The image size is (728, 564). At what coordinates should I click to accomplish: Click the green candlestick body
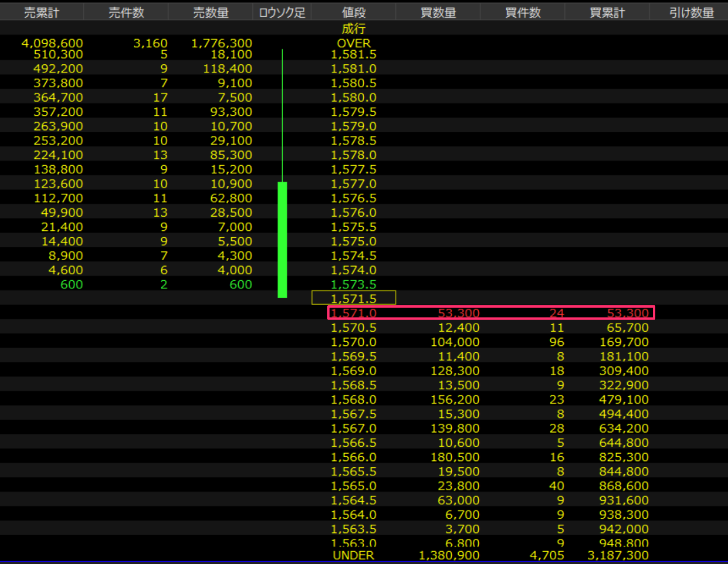tap(282, 240)
